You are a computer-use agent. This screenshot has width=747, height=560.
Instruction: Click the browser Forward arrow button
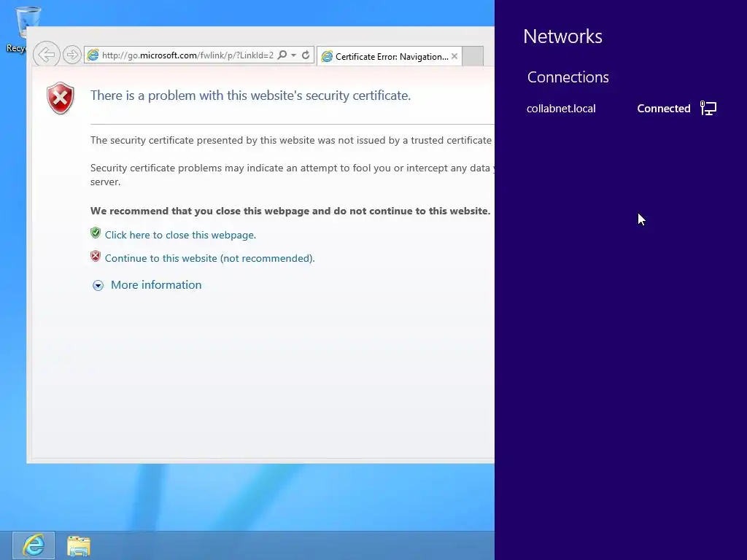pos(72,55)
